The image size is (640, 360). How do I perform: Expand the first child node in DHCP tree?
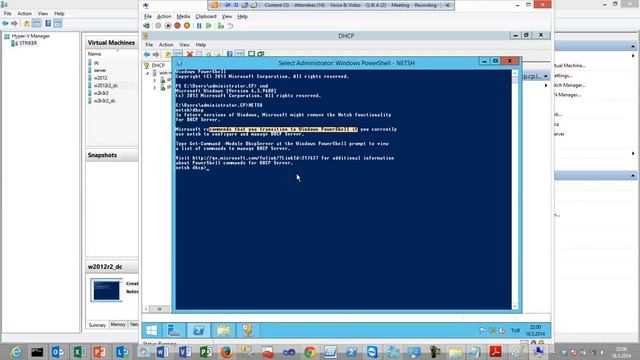[x=155, y=80]
